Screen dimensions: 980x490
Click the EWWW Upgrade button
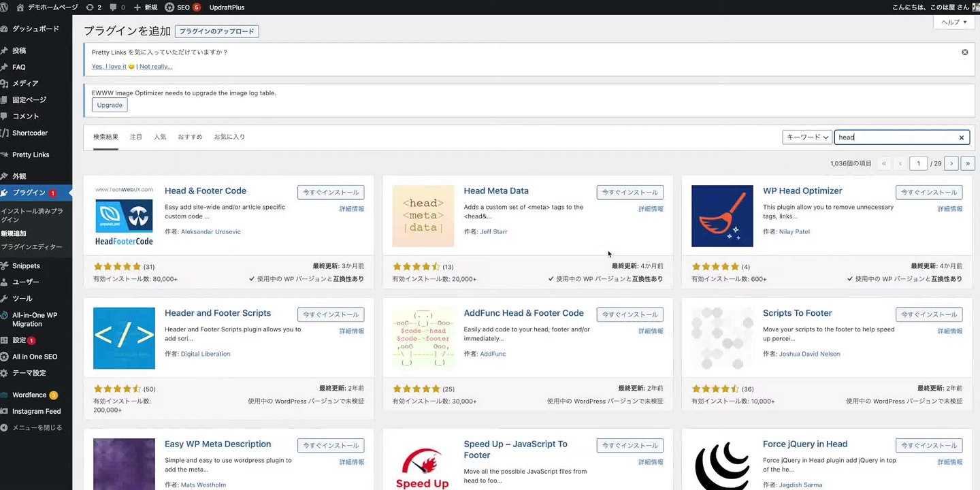point(110,105)
